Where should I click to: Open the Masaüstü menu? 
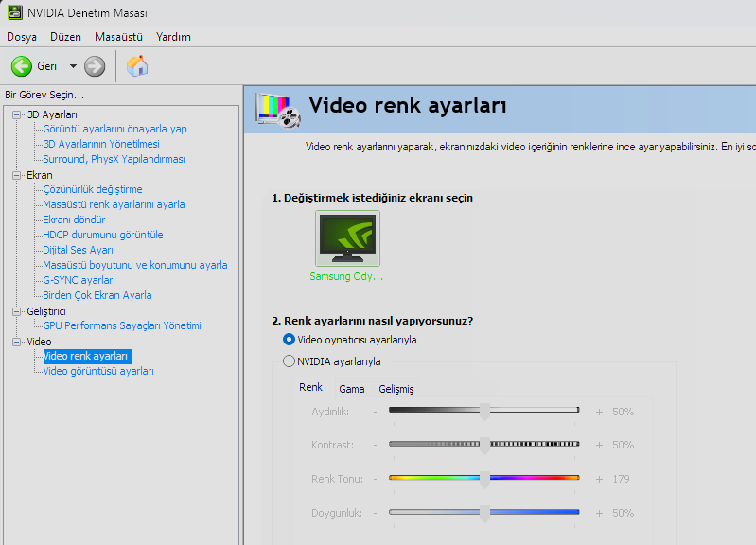pos(118,37)
